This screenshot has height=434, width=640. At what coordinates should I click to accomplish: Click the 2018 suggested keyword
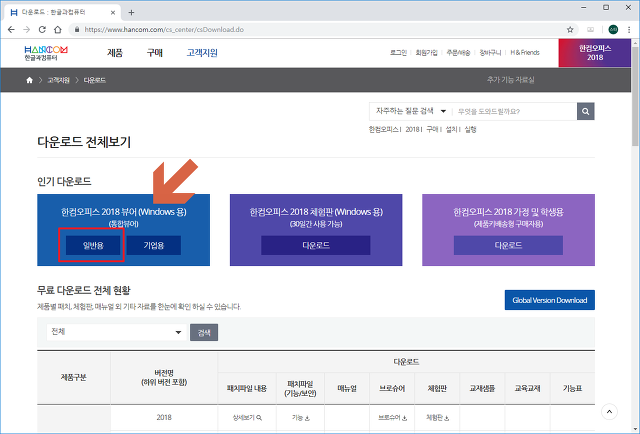[x=412, y=129]
